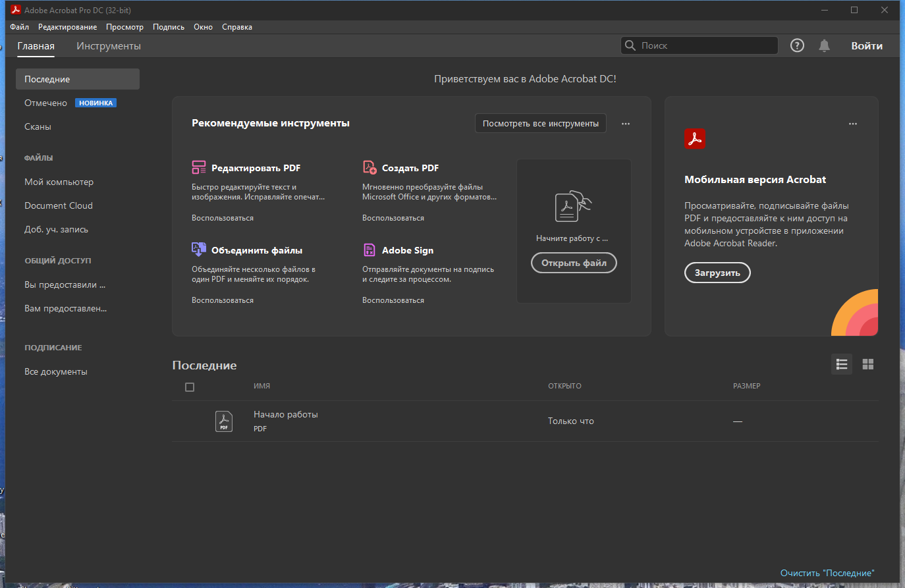Select Document Cloud in the sidebar
Screen dimensions: 905x588
59,205
